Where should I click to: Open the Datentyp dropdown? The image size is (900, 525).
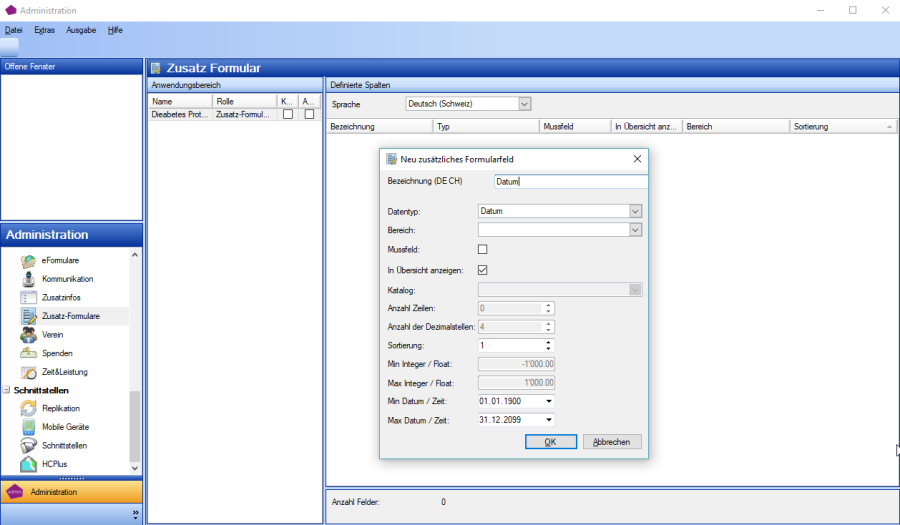[634, 211]
